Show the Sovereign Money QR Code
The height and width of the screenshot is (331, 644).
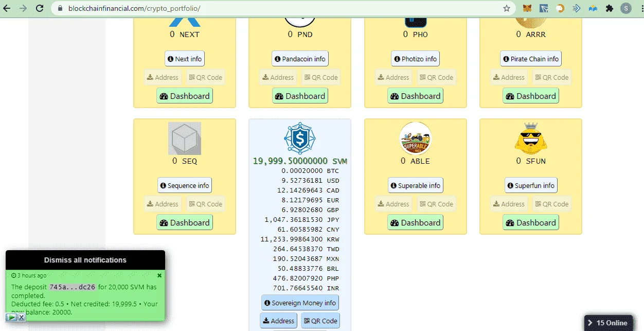pos(320,321)
